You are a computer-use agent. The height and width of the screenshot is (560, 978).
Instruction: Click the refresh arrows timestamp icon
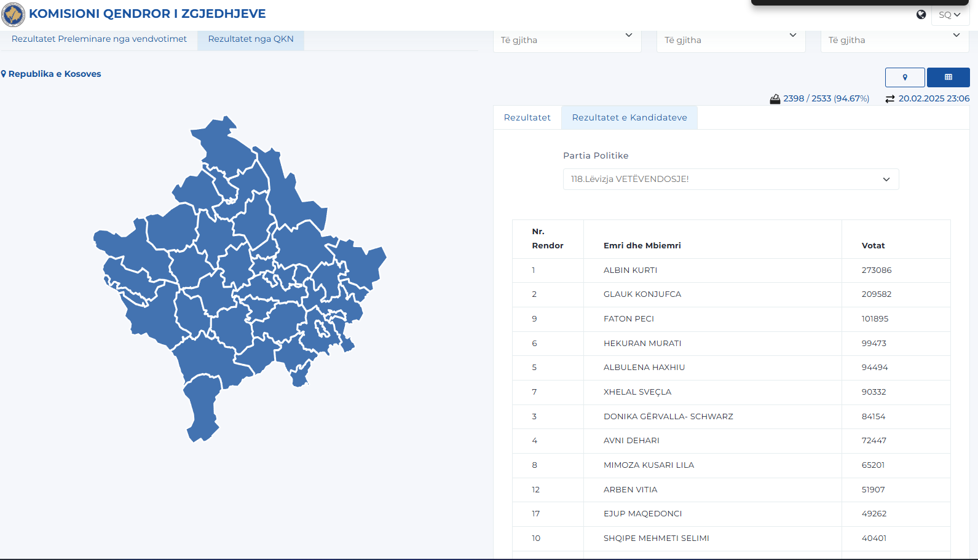point(889,99)
